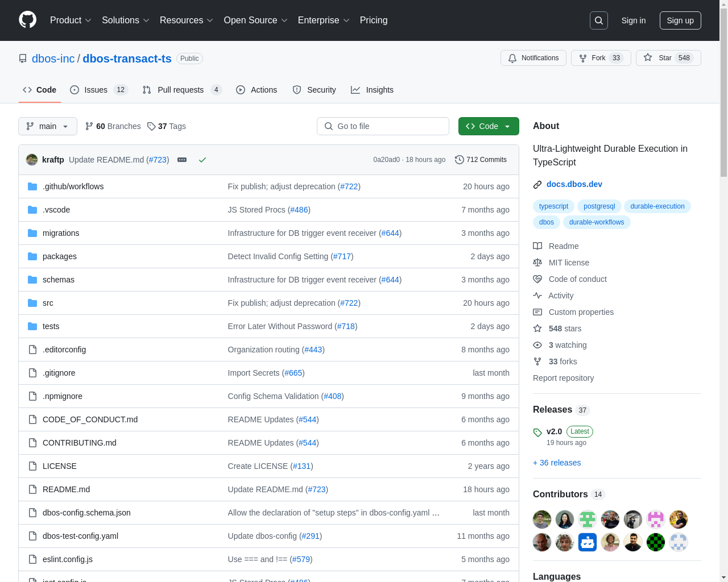Open the main branch dropdown

48,126
